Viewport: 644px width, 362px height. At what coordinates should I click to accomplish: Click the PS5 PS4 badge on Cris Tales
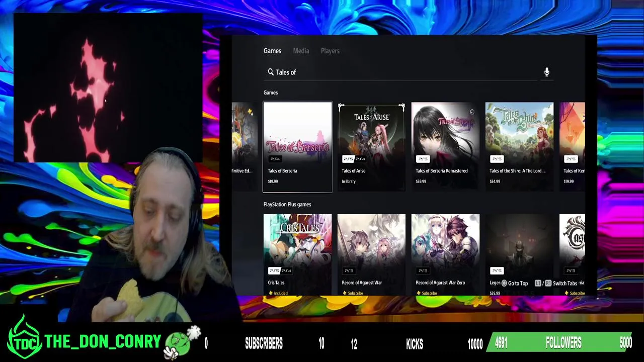click(280, 270)
